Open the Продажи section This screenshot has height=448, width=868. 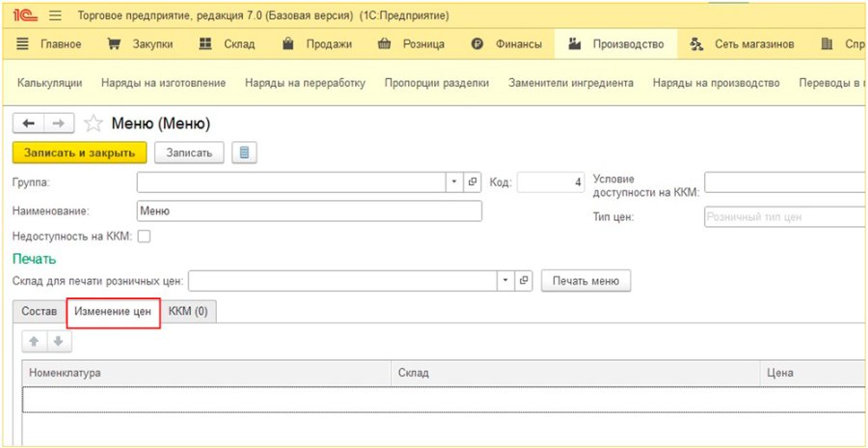(317, 44)
